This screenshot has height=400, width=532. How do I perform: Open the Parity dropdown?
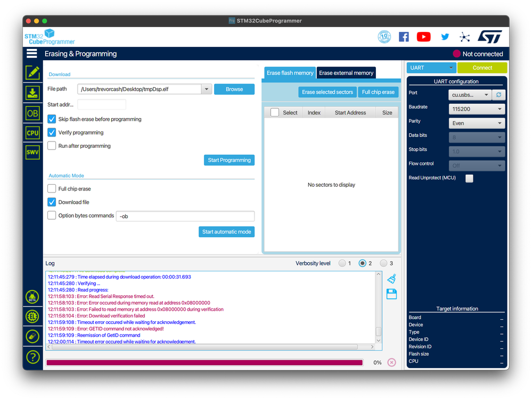coord(477,123)
